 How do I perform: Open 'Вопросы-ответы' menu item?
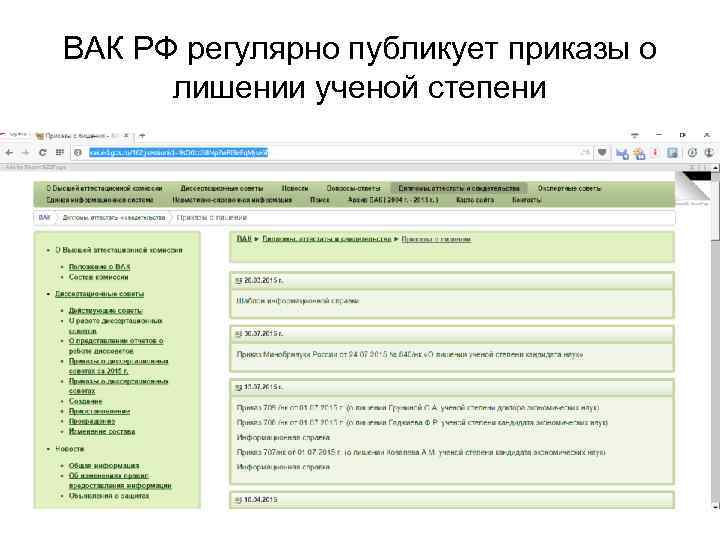[x=353, y=188]
